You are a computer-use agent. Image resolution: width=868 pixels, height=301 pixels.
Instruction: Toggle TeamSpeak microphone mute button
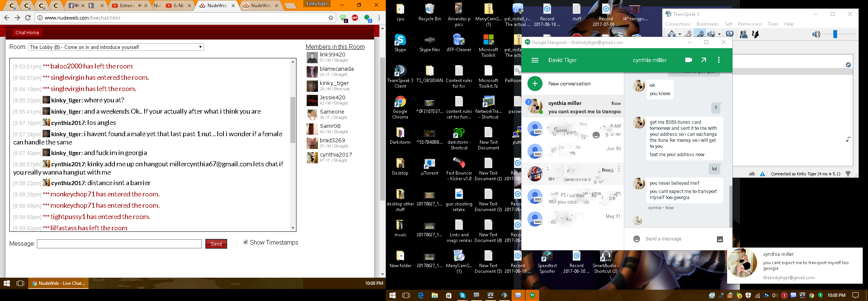[700, 34]
